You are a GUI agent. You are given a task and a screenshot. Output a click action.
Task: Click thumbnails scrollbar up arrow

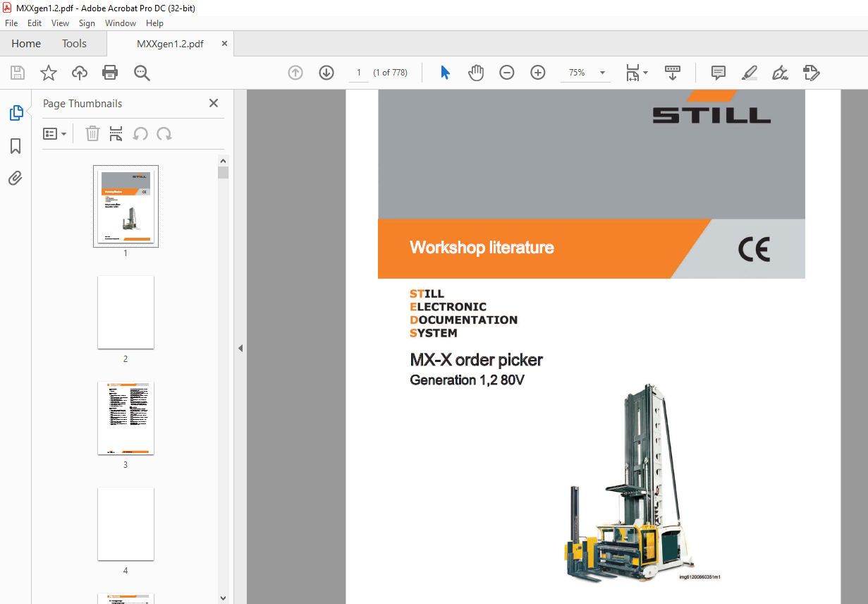[223, 161]
